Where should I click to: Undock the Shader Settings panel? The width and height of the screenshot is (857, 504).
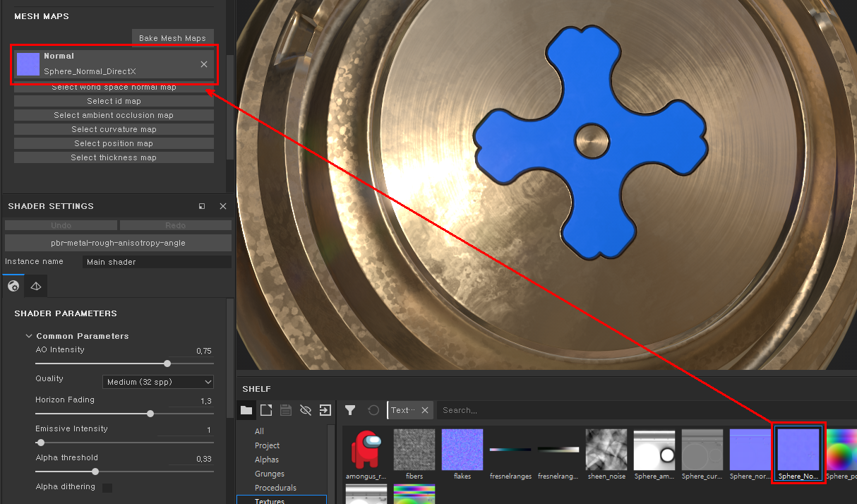point(202,206)
